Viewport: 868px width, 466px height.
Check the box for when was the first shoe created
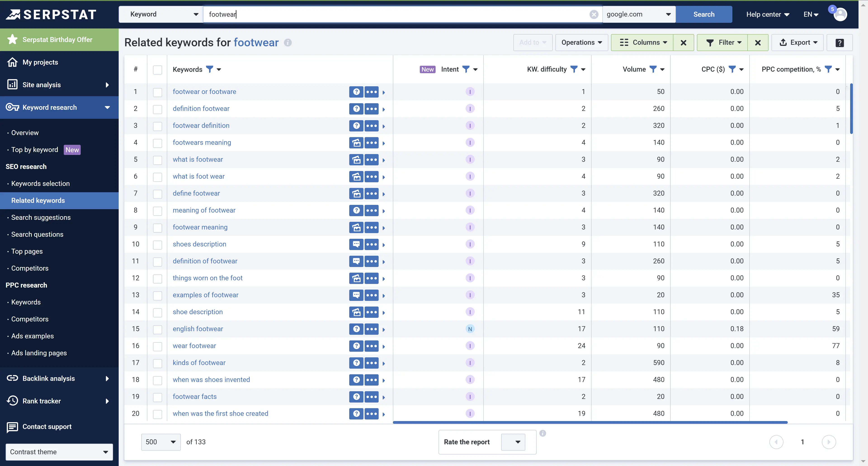[x=157, y=414]
